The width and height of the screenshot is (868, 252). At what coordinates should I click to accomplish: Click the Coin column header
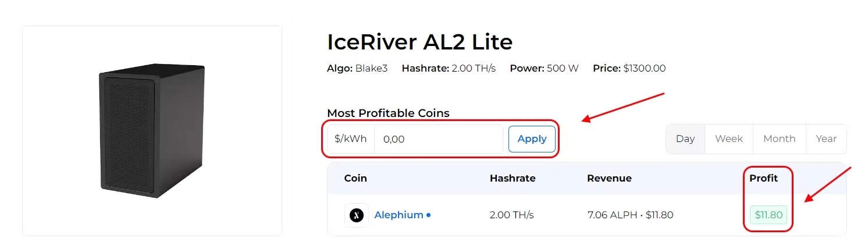tap(355, 178)
